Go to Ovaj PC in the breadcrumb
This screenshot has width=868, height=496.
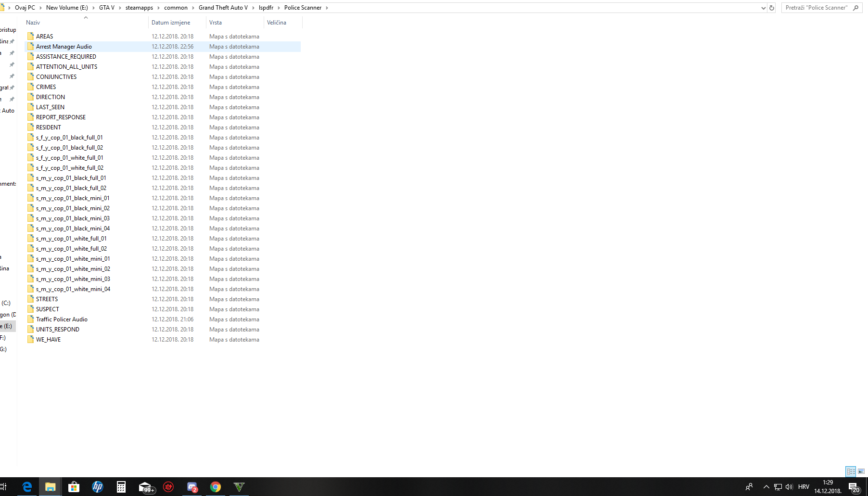(25, 8)
